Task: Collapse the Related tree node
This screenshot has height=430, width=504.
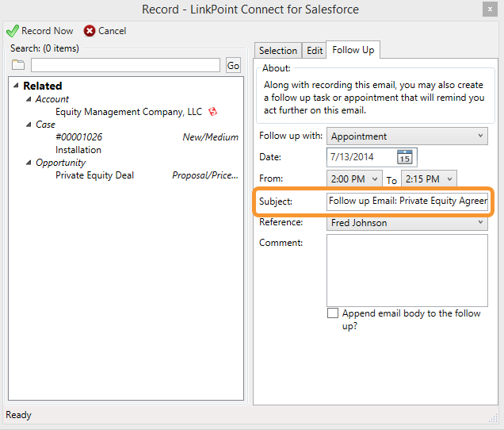Action: [x=16, y=86]
